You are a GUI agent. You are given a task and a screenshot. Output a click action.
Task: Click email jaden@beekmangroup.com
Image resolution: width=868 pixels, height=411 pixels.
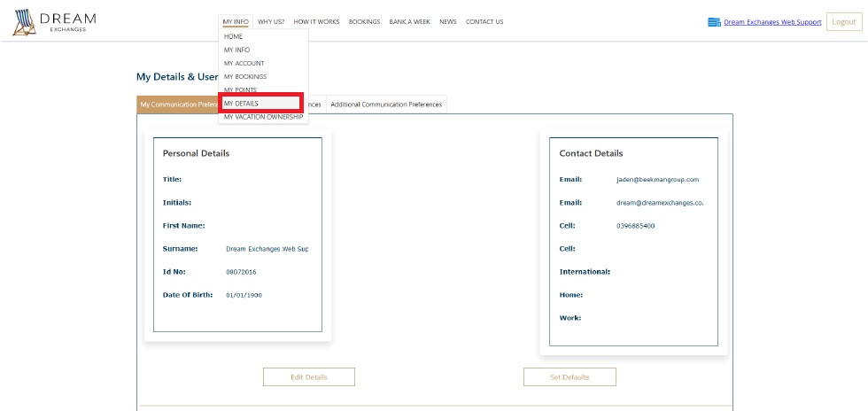click(657, 180)
